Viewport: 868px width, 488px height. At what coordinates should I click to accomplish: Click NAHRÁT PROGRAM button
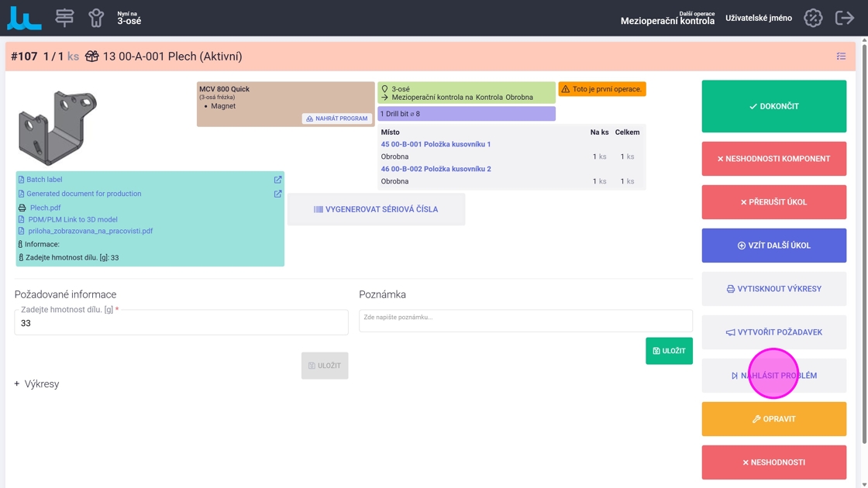point(337,119)
